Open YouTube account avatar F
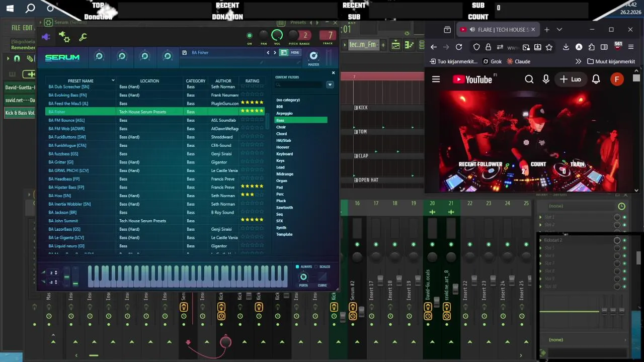Screen dimensions: 644x362 [x=617, y=79]
